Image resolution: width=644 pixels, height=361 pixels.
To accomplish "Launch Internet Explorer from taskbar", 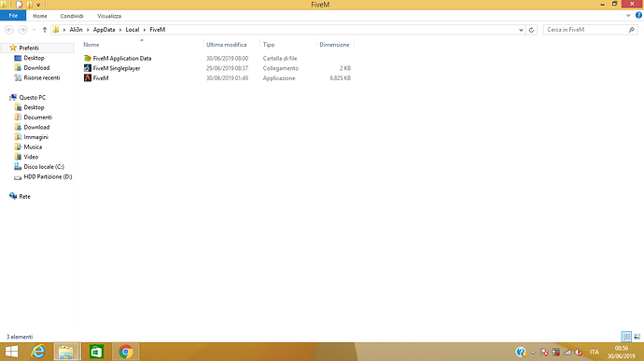I will pyautogui.click(x=38, y=352).
